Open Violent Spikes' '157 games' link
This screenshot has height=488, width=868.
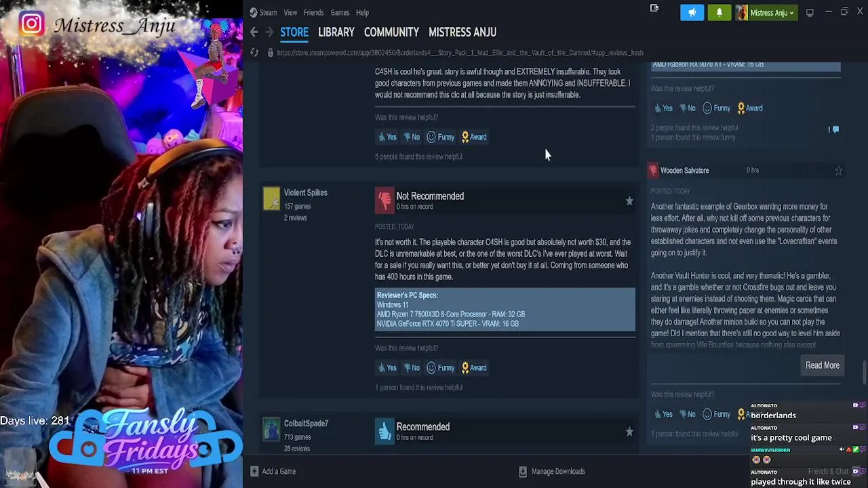(297, 206)
